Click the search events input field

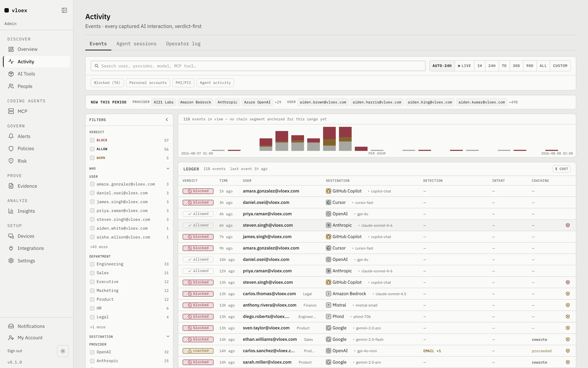click(258, 66)
